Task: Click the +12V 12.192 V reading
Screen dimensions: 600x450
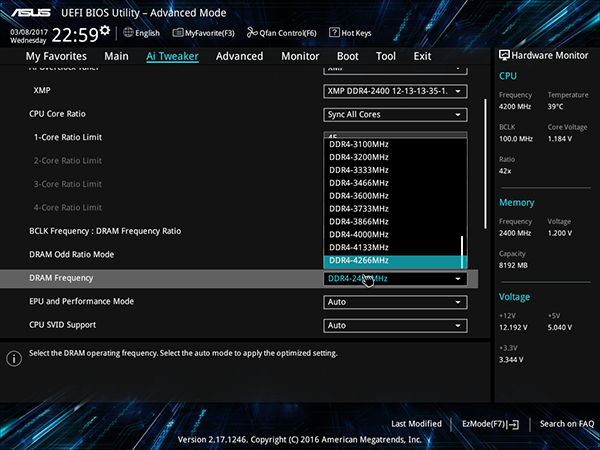Action: coord(513,328)
